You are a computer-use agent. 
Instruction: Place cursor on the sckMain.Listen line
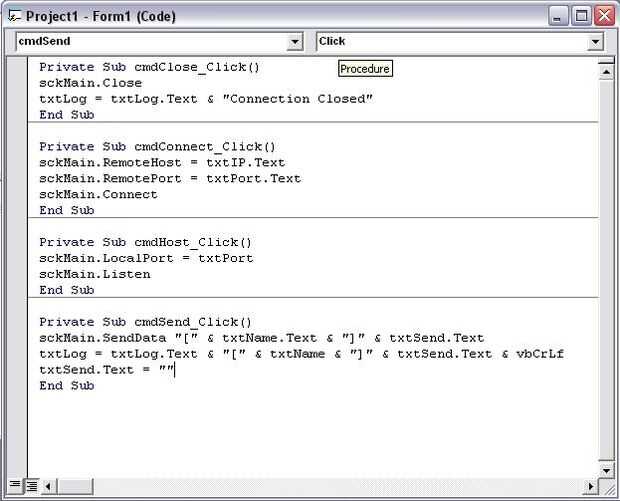coord(95,274)
